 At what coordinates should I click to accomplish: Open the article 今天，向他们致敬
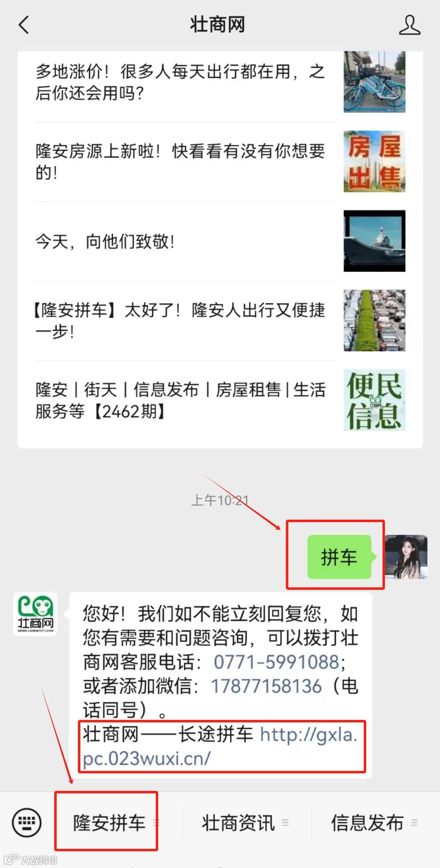[220, 241]
